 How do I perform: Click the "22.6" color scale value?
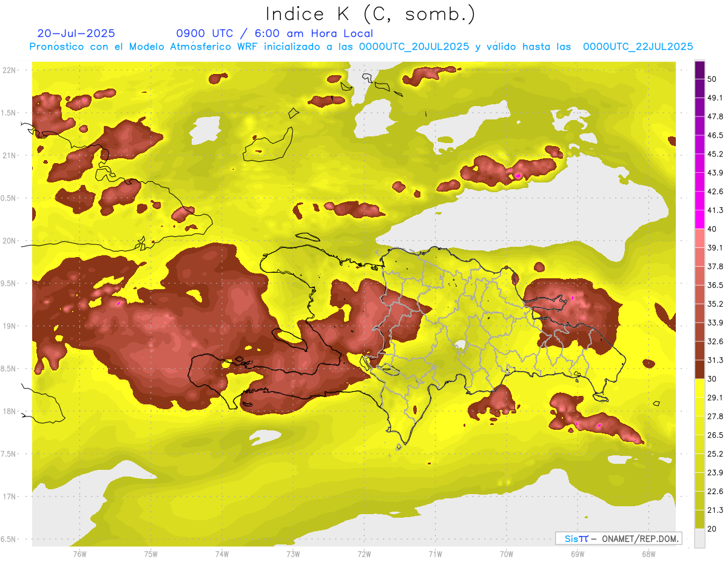click(715, 491)
